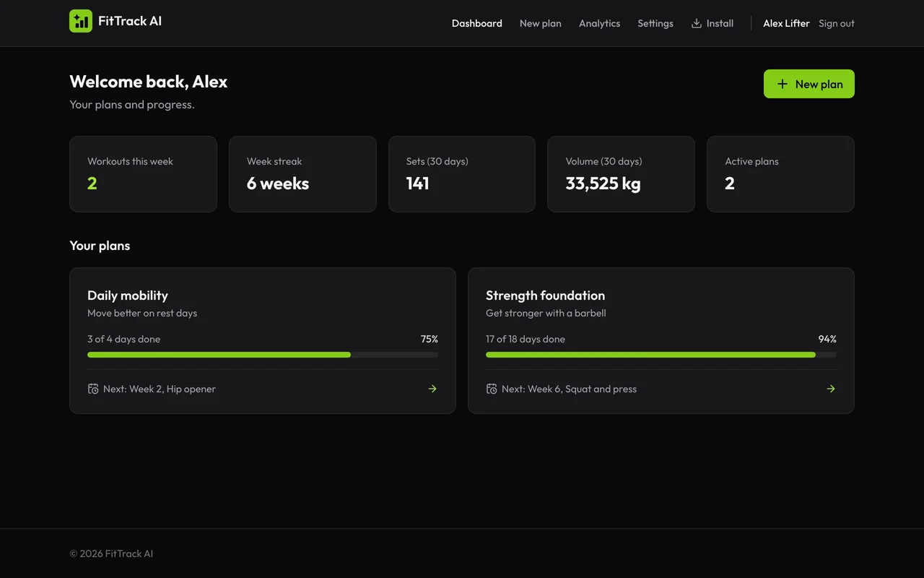Click the 94% progress value
This screenshot has width=924, height=578.
pos(827,339)
